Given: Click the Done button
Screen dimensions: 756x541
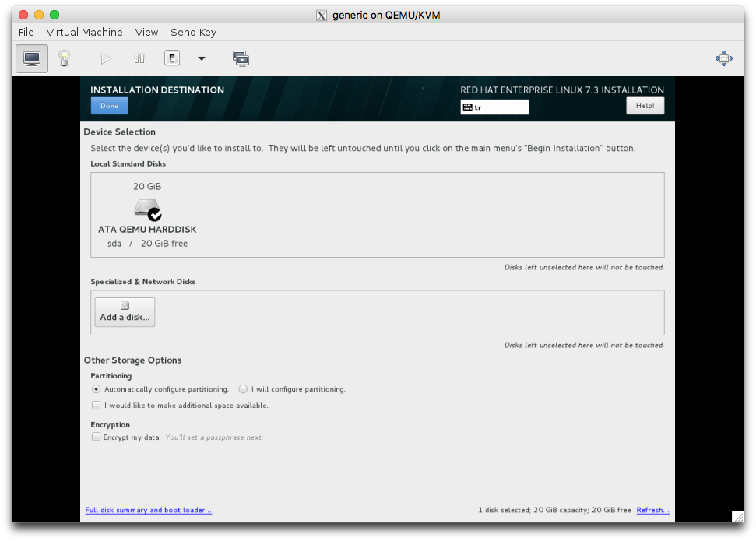Looking at the screenshot, I should click(109, 106).
